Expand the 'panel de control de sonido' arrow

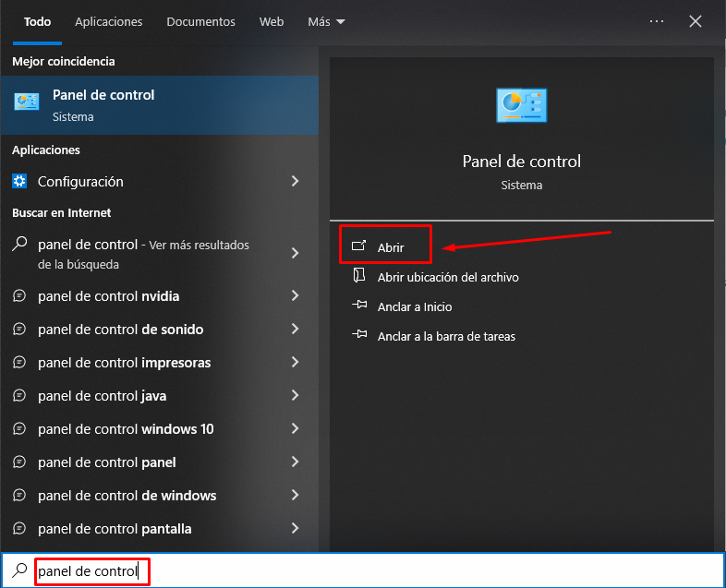(x=296, y=329)
